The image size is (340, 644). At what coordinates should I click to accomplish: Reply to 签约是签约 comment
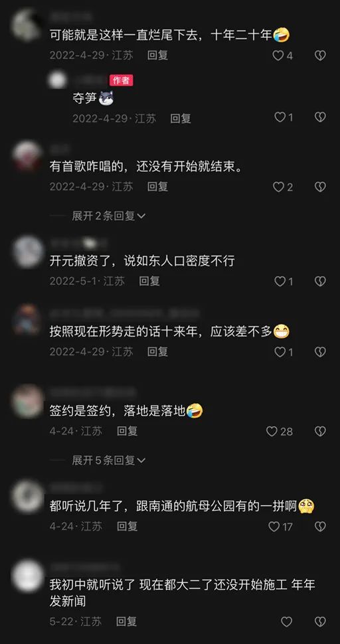pos(127,431)
